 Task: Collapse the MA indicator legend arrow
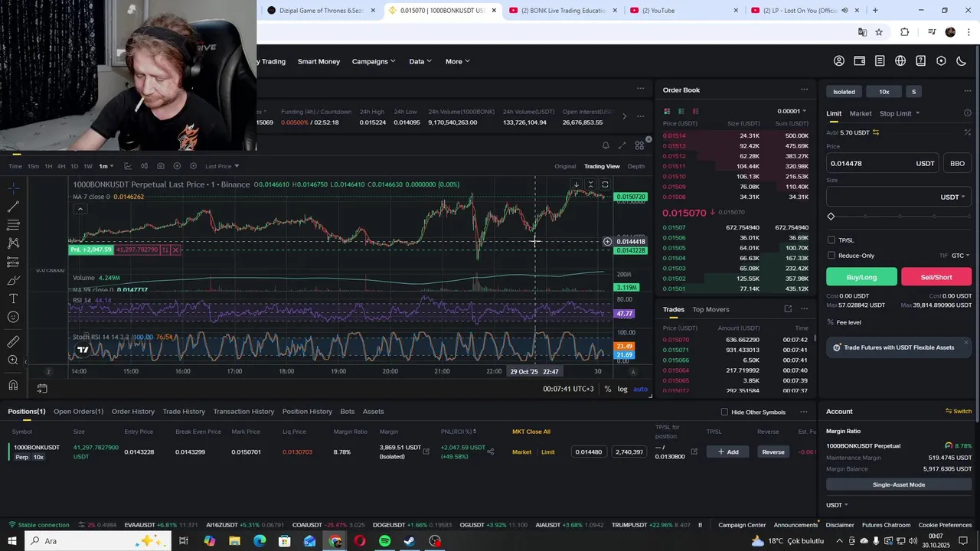click(x=80, y=209)
